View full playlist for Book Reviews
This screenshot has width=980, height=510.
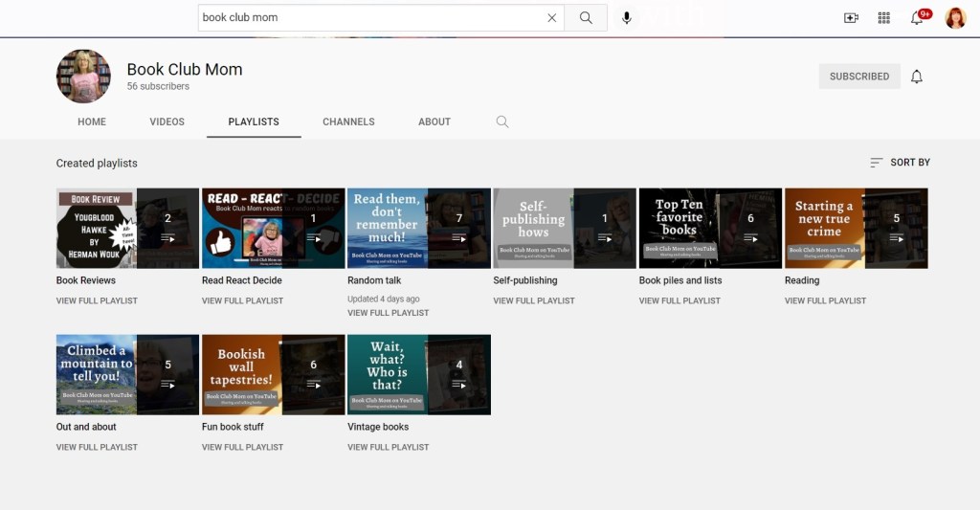97,300
